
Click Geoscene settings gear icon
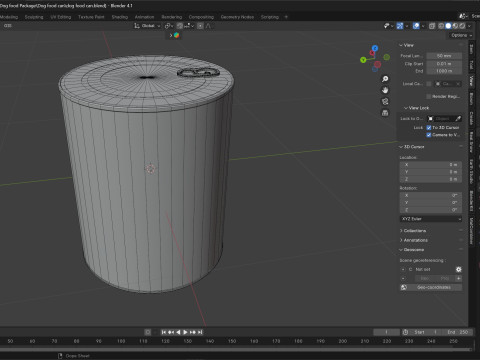(x=459, y=269)
